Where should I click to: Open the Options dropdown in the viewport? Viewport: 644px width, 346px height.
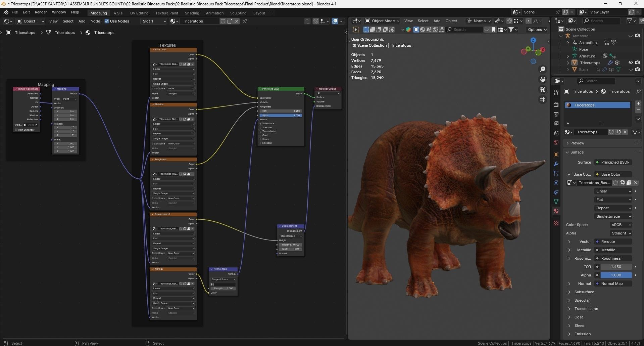537,30
